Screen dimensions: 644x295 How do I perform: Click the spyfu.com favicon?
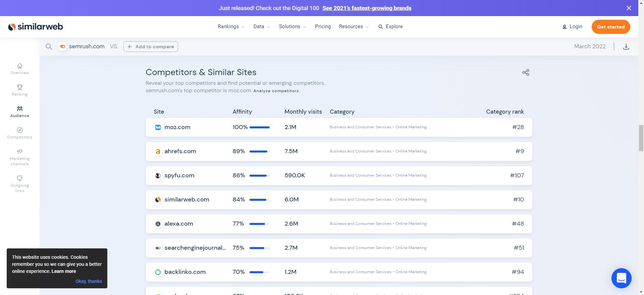[x=158, y=176]
